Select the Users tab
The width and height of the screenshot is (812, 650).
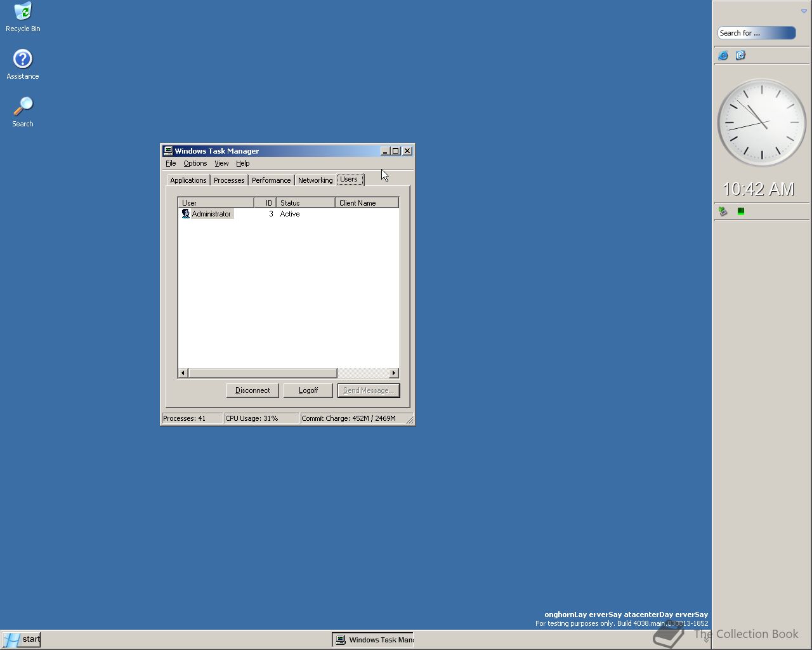350,179
